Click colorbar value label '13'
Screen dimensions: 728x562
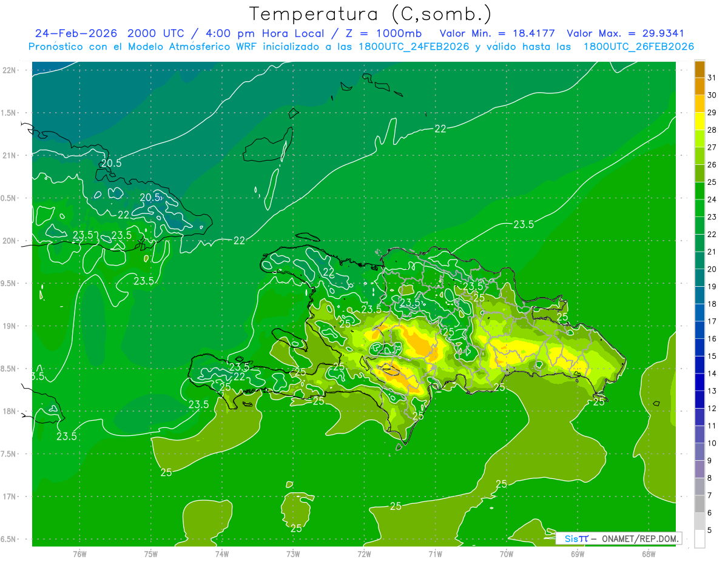click(x=712, y=391)
